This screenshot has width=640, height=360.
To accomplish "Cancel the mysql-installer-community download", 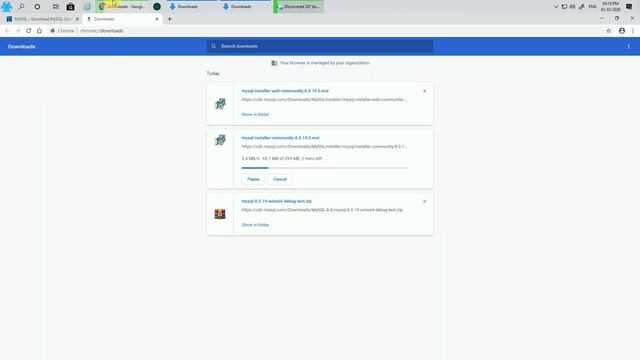I will 280,179.
